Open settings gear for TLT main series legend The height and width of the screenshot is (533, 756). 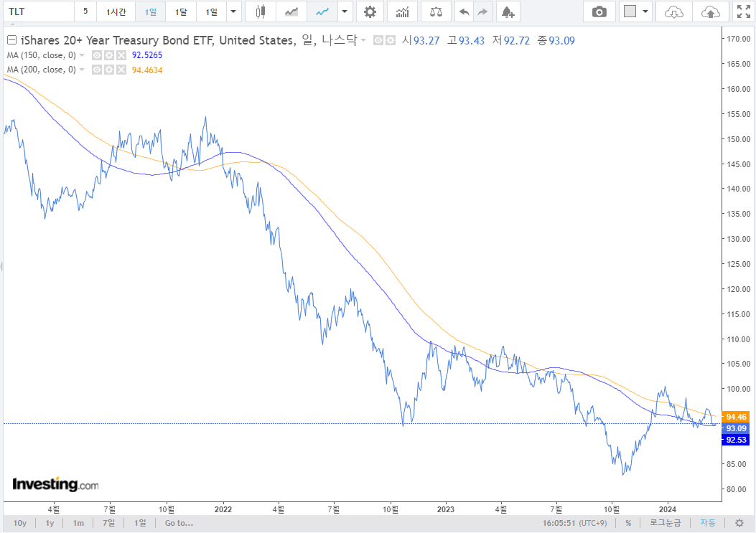(x=391, y=40)
